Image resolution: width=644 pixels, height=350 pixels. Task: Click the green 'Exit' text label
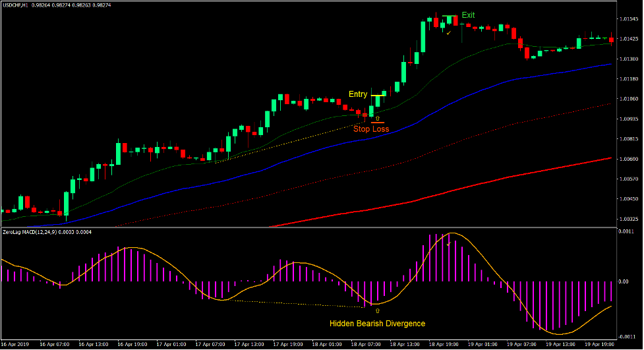click(468, 15)
